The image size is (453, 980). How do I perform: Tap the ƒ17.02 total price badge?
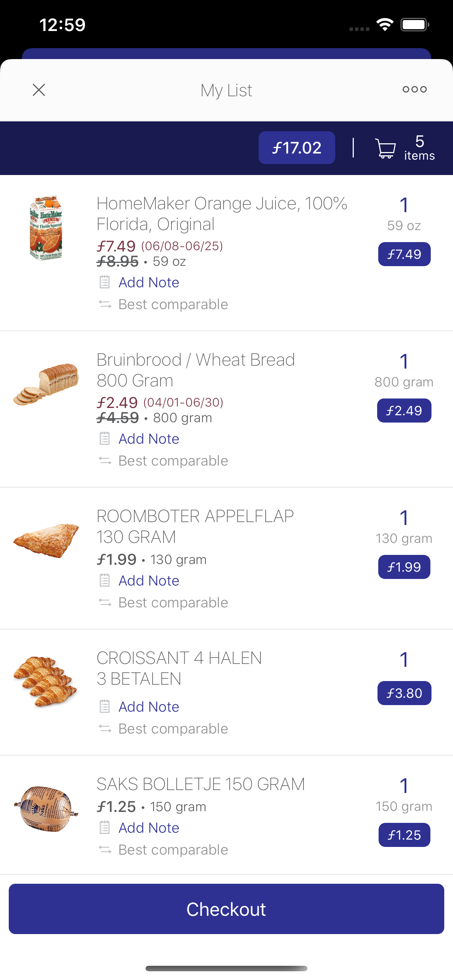tap(297, 148)
